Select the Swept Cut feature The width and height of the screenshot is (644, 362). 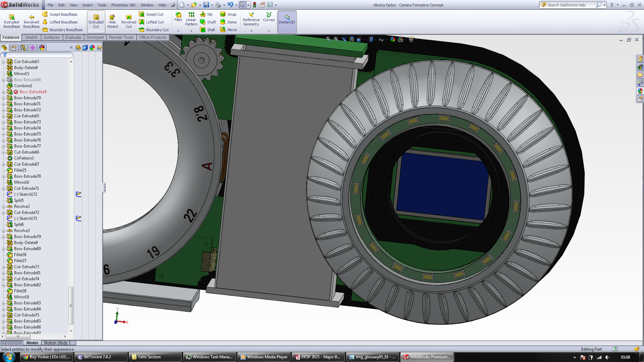pos(151,14)
